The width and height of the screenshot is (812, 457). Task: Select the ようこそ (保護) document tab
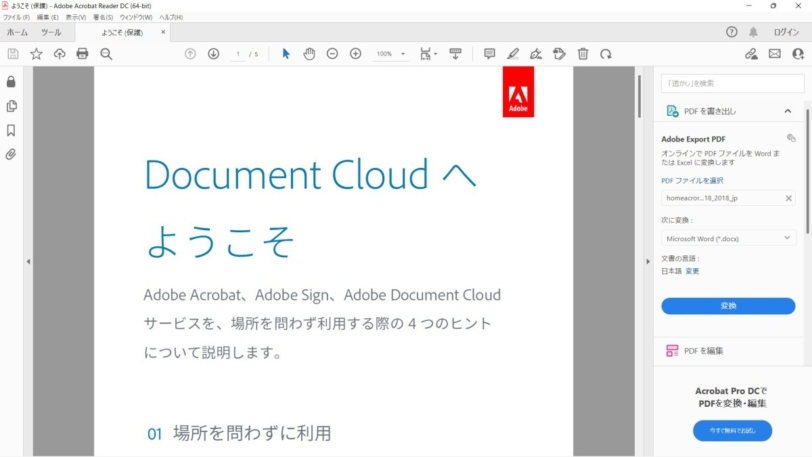point(122,32)
